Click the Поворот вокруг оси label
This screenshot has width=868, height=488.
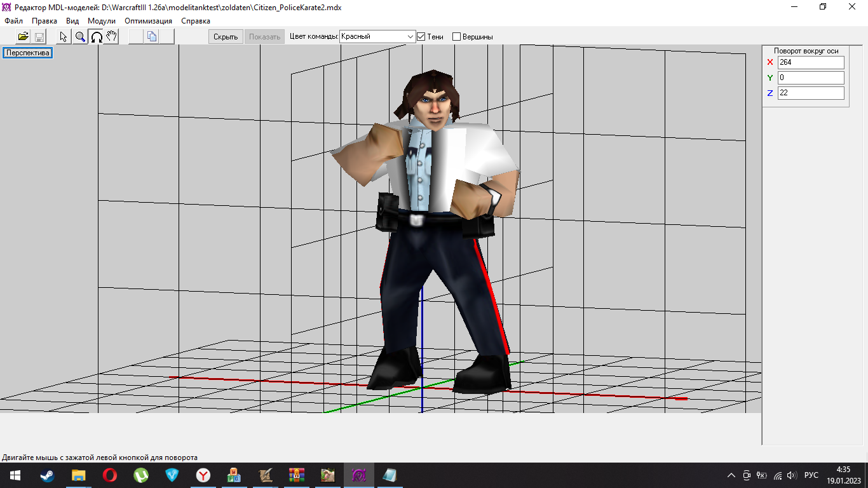point(806,51)
